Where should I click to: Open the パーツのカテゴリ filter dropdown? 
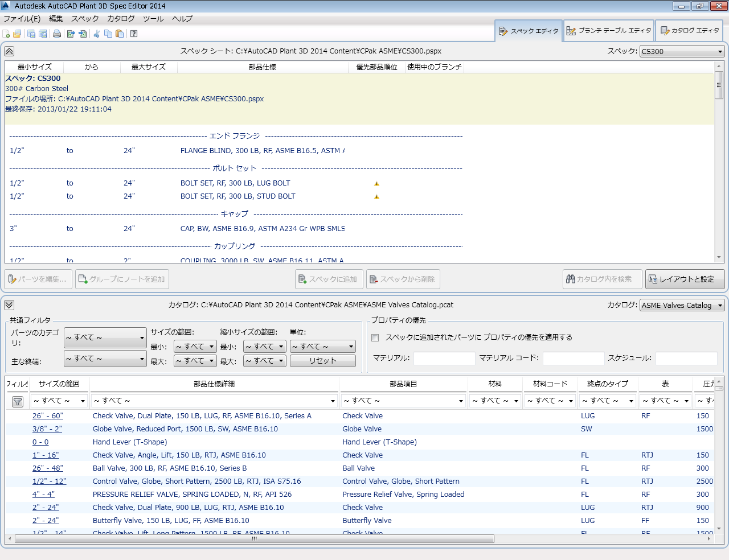coord(105,337)
